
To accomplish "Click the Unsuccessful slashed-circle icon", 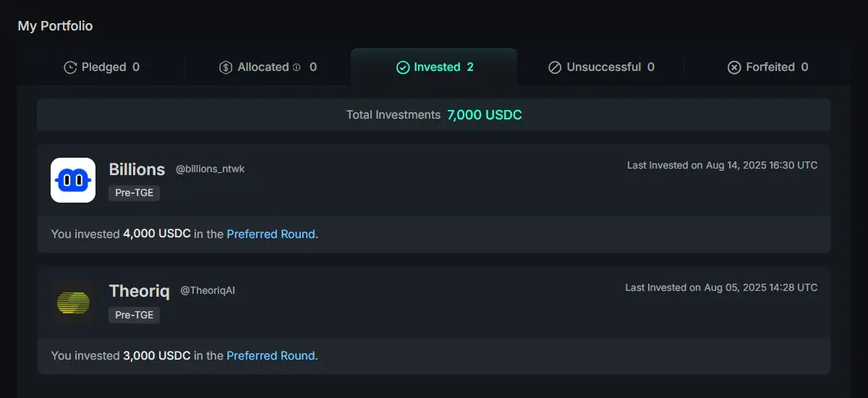I will point(555,67).
